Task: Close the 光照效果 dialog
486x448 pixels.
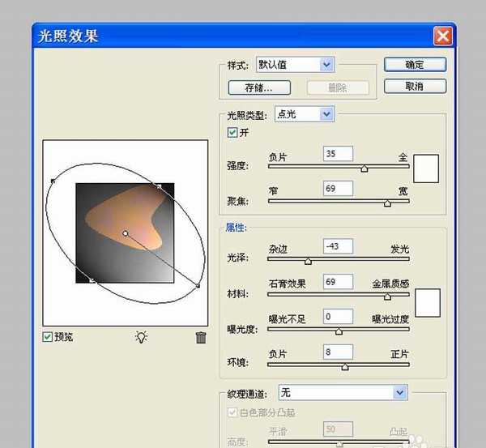Action: (442, 36)
